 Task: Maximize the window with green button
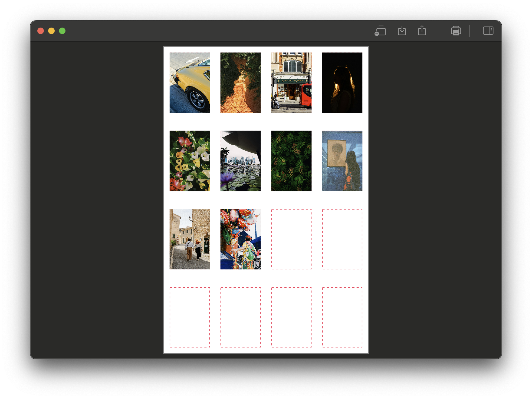62,31
